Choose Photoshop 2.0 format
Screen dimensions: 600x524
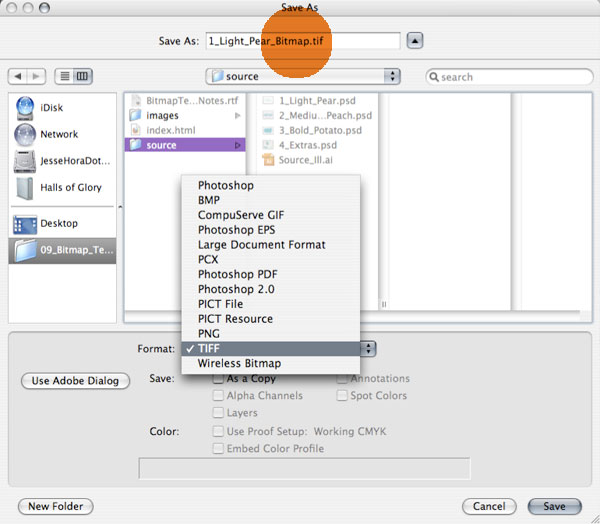(271, 289)
